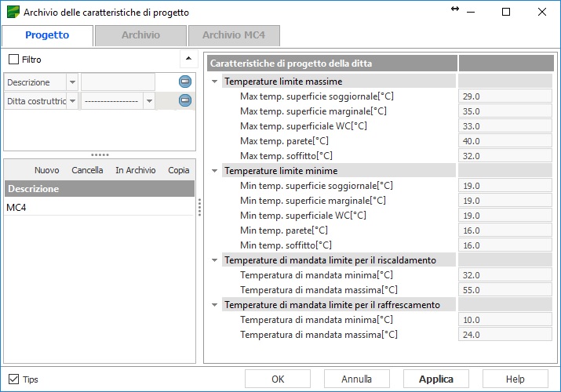Open Help
Image resolution: width=561 pixels, height=392 pixels.
click(x=515, y=379)
